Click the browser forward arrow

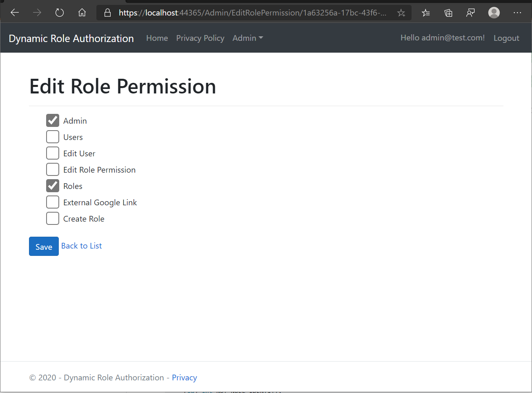pos(37,13)
